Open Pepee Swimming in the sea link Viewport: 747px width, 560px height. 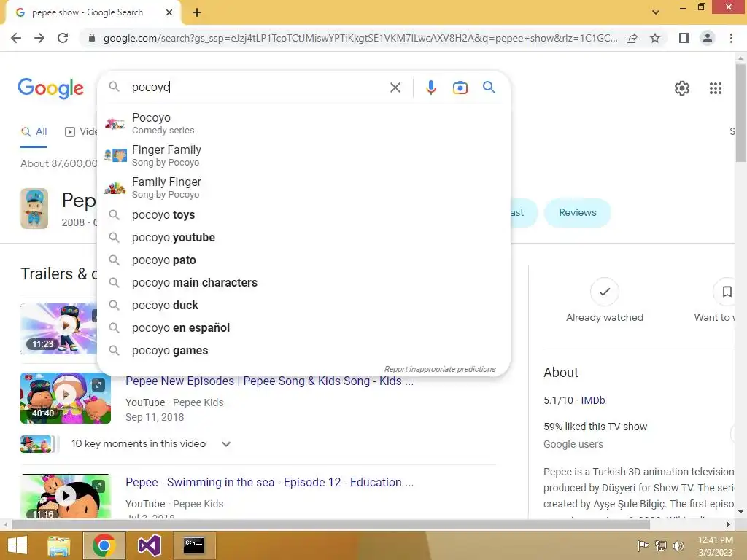click(x=269, y=483)
